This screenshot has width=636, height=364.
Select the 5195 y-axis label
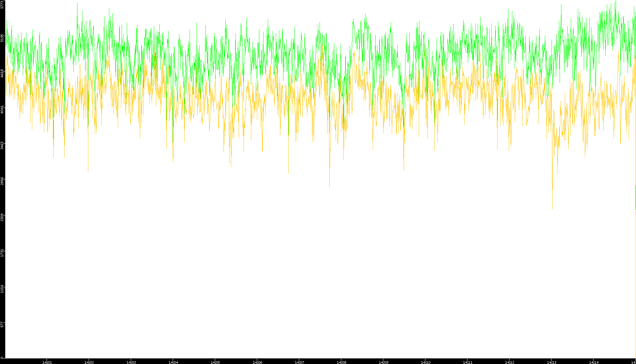click(x=2, y=37)
